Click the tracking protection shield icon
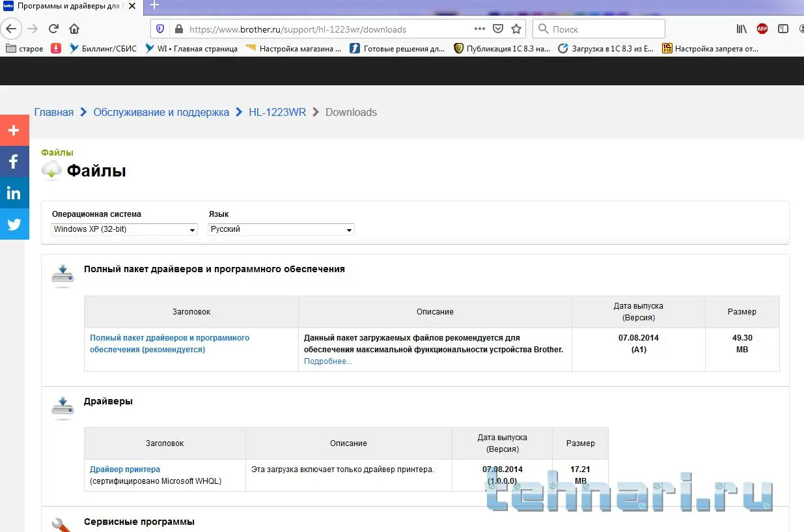The width and height of the screenshot is (804, 532). 161,29
